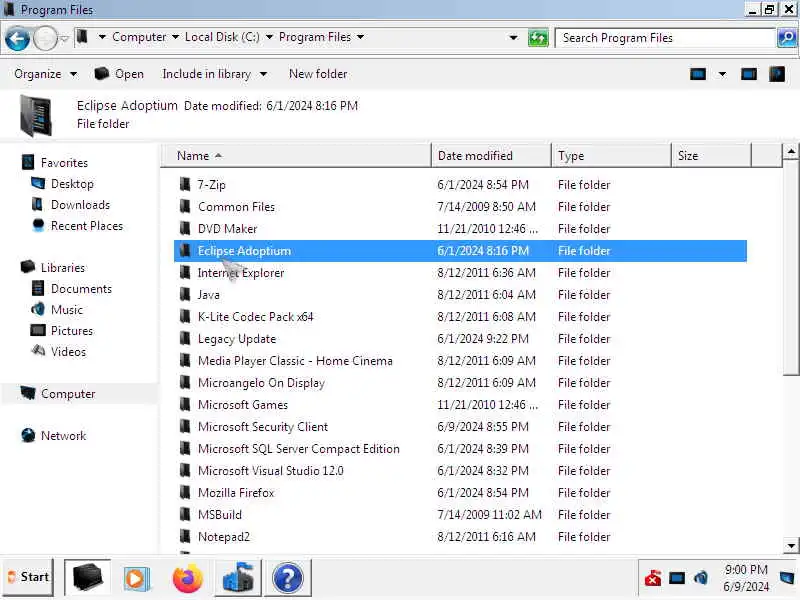The image size is (800, 600).
Task: Select Favorites in the navigation pane
Action: tap(55, 163)
